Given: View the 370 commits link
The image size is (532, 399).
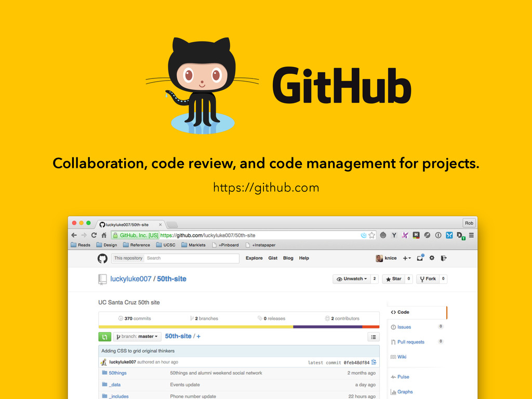Looking at the screenshot, I should (x=135, y=318).
